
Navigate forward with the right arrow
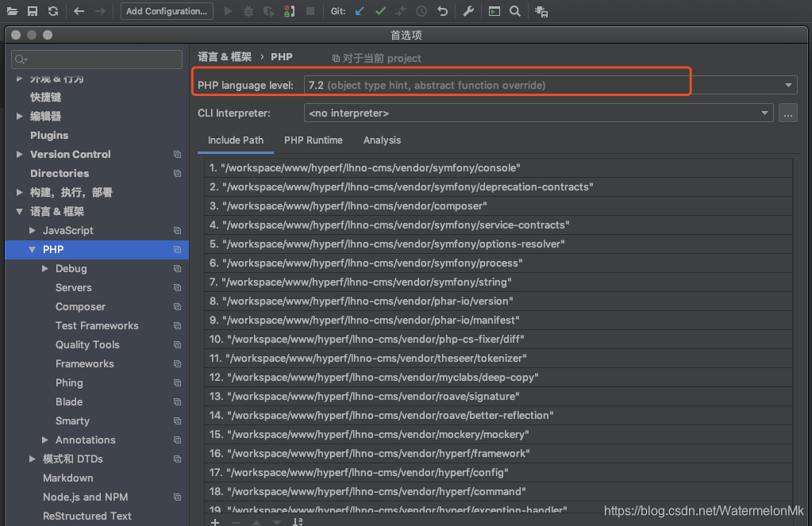click(100, 11)
